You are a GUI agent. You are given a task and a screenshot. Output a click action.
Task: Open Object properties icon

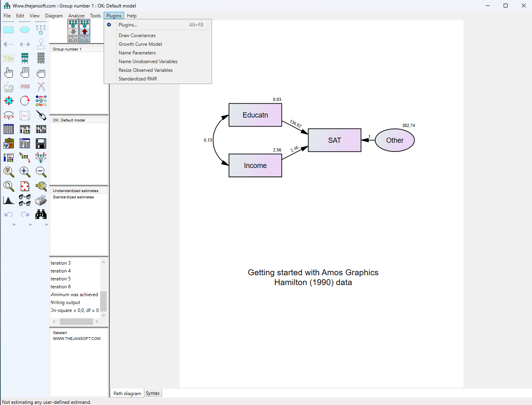(x=9, y=158)
